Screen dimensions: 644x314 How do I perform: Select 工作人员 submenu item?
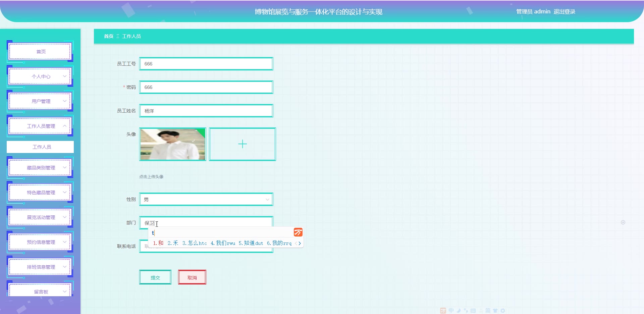click(x=40, y=147)
